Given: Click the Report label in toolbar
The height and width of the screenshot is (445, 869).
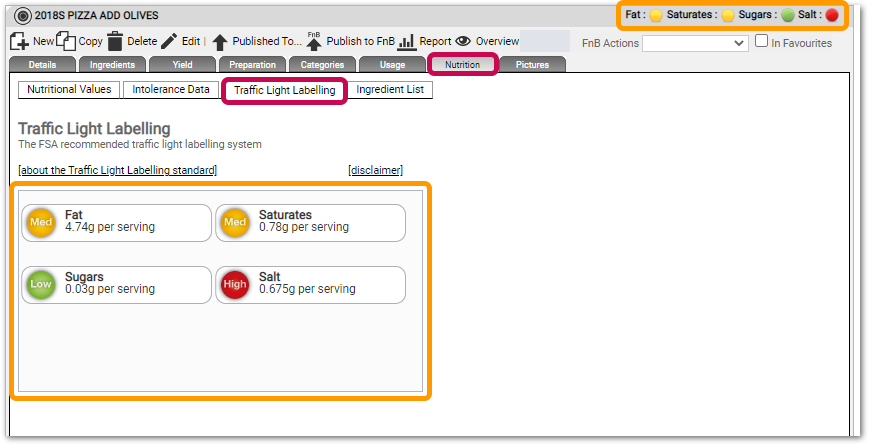Looking at the screenshot, I should click(x=435, y=42).
